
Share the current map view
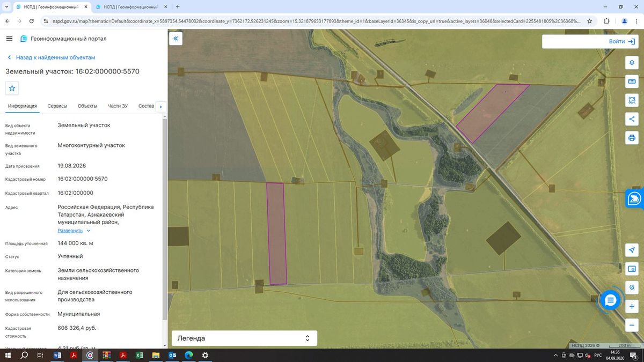pos(632,119)
